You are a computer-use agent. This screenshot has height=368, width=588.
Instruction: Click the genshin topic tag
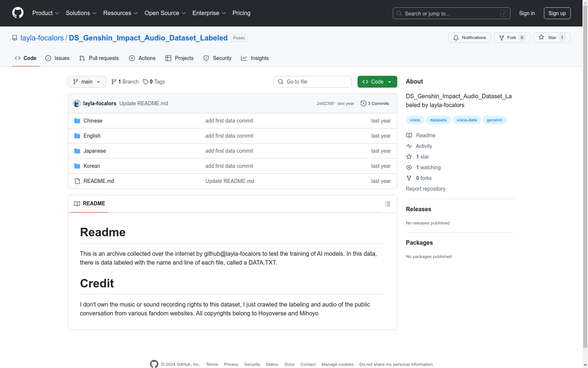click(494, 120)
